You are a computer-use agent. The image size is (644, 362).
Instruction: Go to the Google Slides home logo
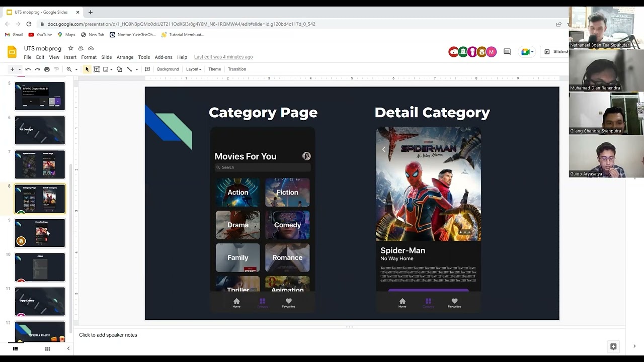(x=12, y=52)
